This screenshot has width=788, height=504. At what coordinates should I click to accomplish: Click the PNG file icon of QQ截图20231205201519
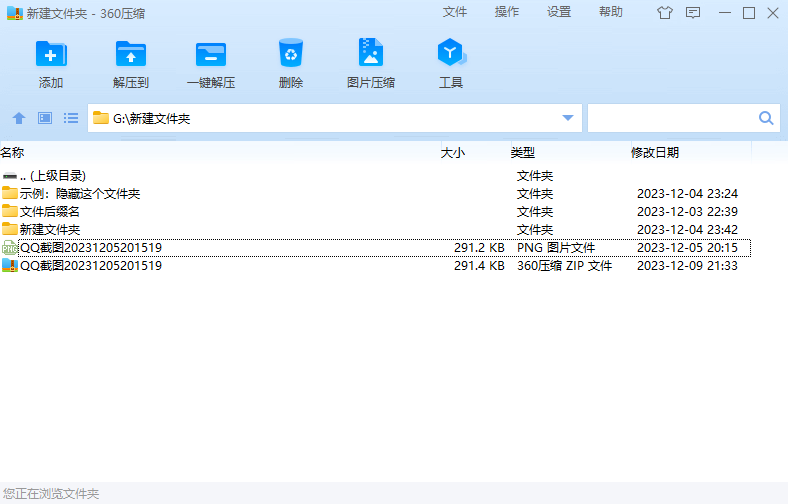pyautogui.click(x=10, y=248)
